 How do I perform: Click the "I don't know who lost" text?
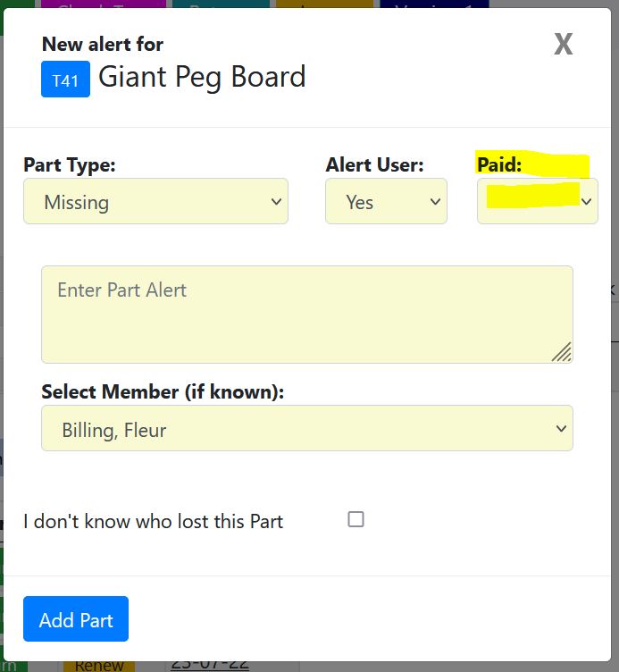point(153,521)
